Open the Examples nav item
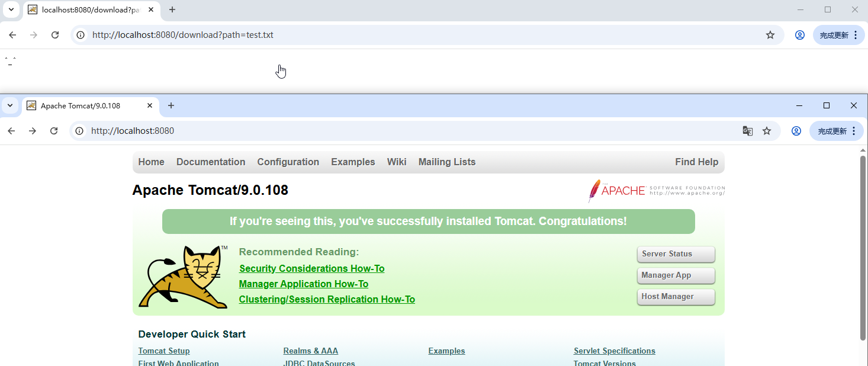 coord(353,162)
